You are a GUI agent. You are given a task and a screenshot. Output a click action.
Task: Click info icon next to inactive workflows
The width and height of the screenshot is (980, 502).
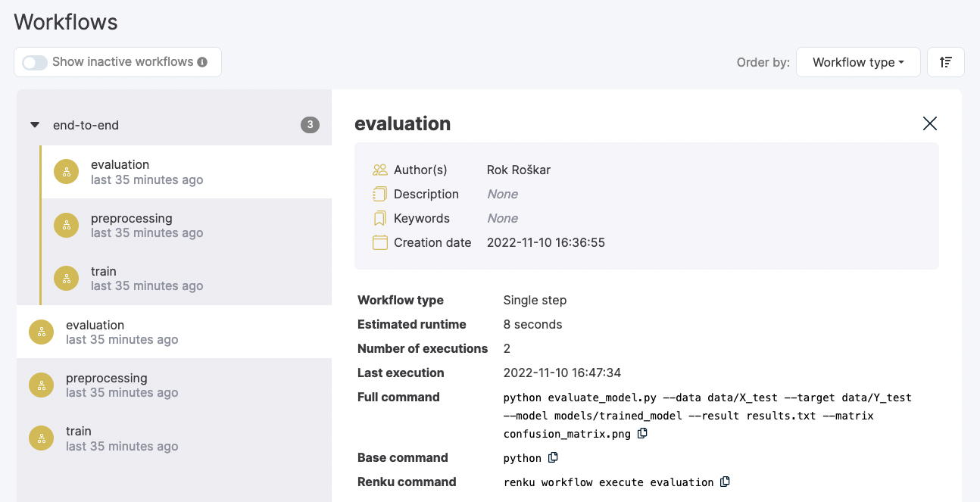(202, 62)
